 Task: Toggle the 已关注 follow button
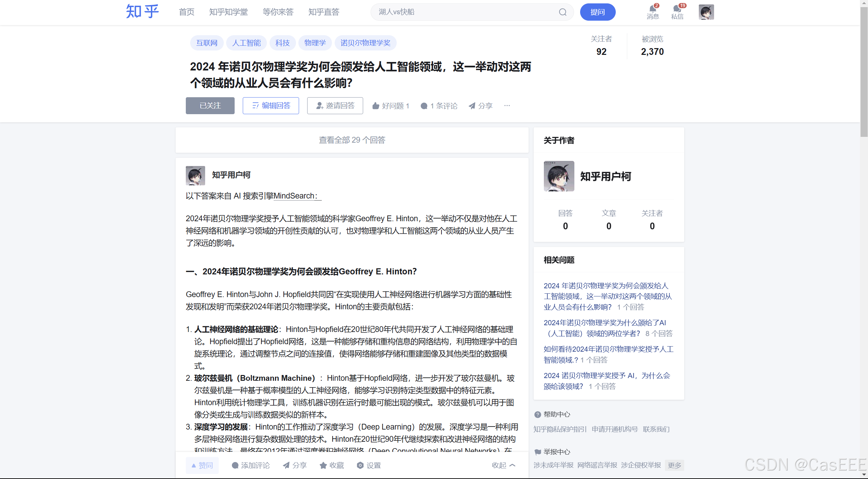click(x=210, y=106)
